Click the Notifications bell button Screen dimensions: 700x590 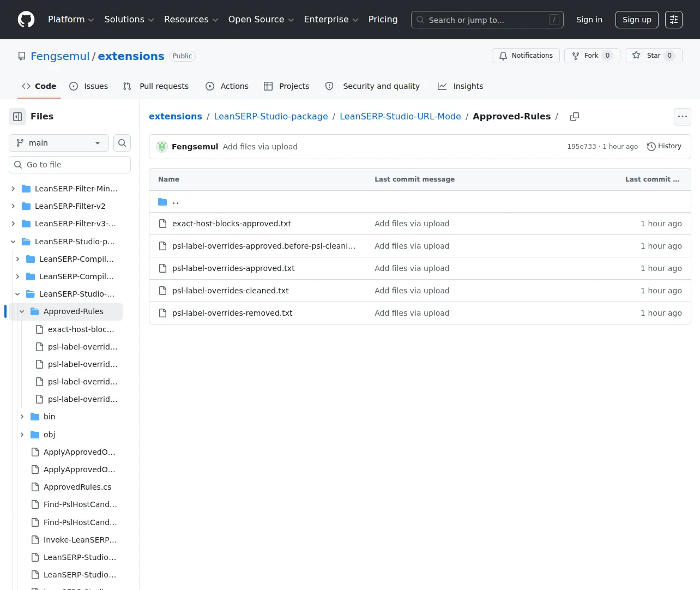point(526,56)
